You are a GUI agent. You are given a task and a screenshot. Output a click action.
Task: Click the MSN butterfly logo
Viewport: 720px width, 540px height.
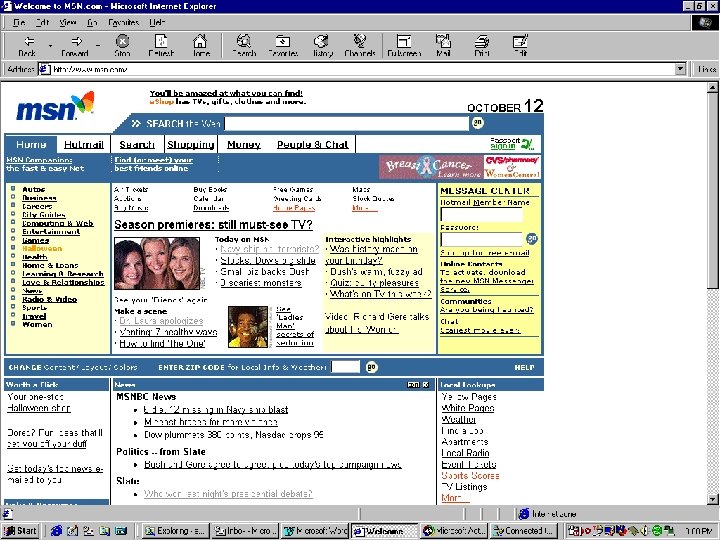click(x=56, y=107)
